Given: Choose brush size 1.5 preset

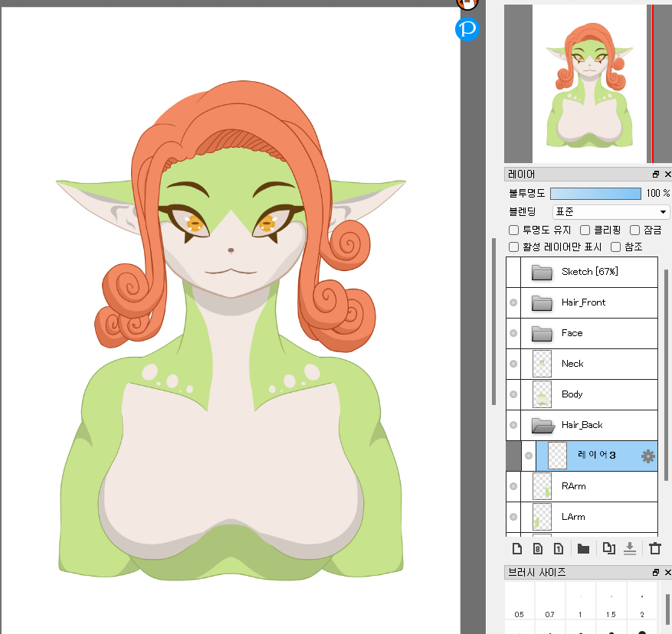Looking at the screenshot, I should pos(611,602).
